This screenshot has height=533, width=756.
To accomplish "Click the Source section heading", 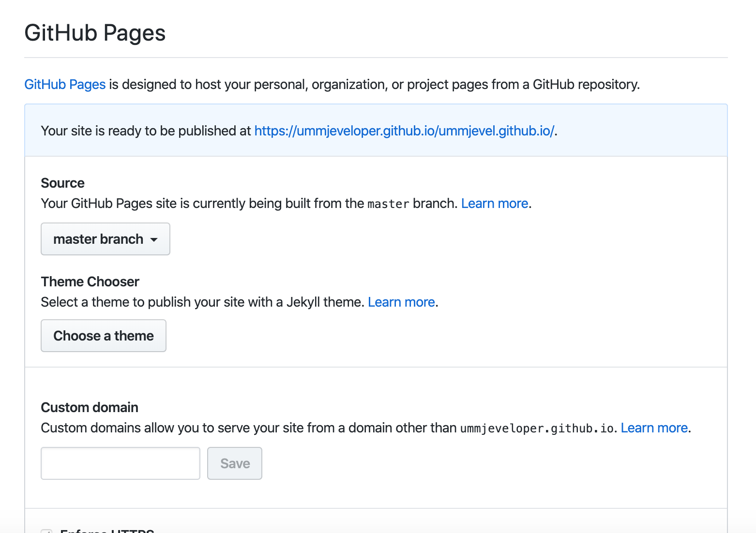I will [x=63, y=183].
